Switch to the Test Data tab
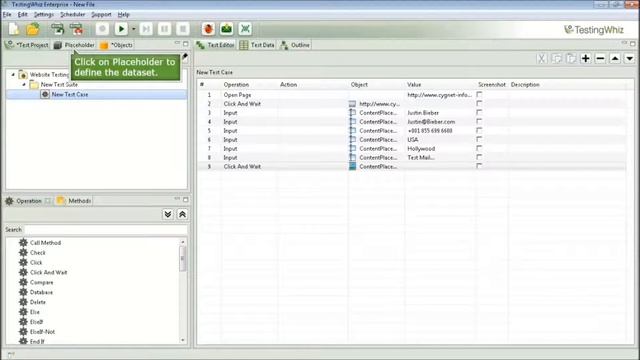 click(257, 45)
